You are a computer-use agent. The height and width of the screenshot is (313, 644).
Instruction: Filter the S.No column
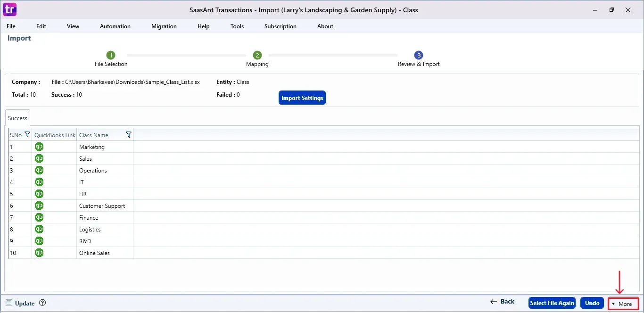[x=27, y=135]
